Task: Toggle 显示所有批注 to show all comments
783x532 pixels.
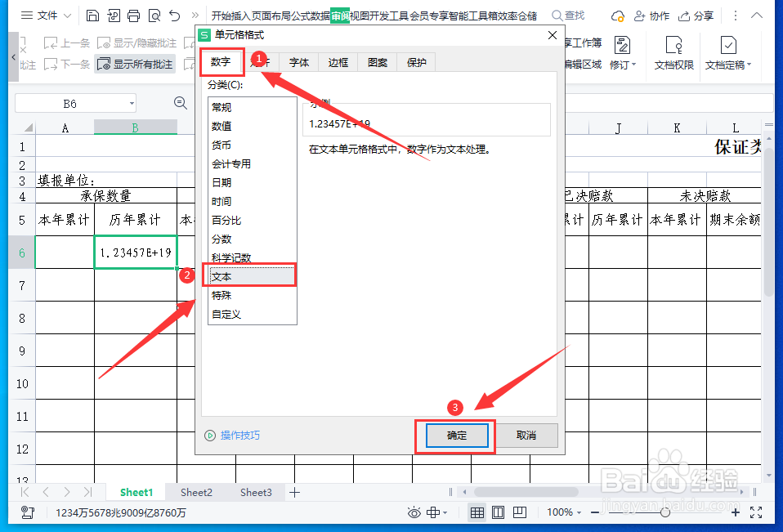Action: [137, 64]
